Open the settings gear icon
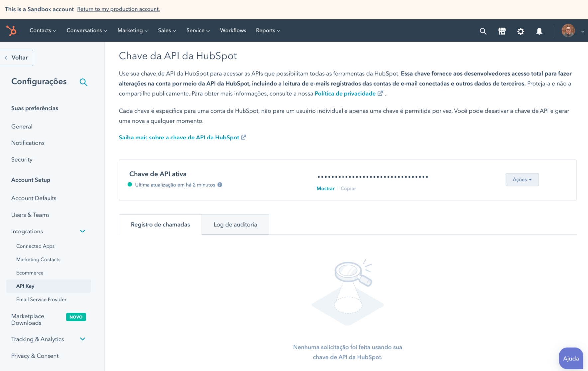588x371 pixels. [521, 31]
